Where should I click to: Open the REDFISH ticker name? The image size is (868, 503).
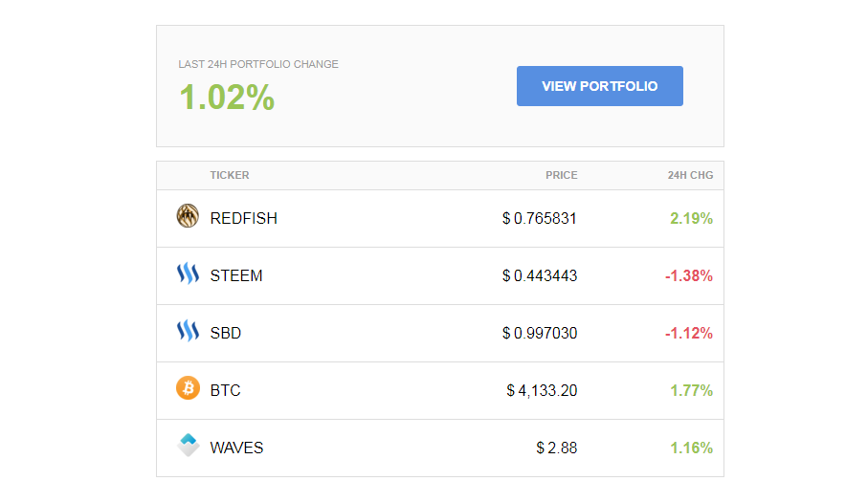click(x=244, y=218)
